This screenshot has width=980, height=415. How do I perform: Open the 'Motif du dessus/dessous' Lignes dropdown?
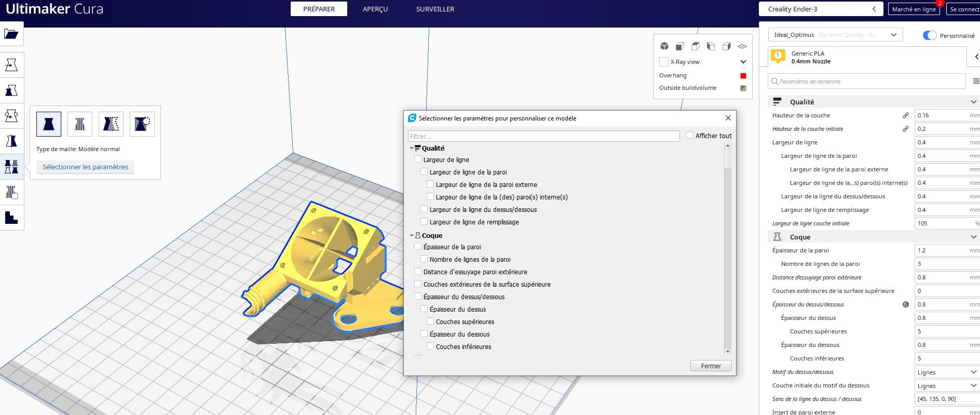[x=947, y=372]
